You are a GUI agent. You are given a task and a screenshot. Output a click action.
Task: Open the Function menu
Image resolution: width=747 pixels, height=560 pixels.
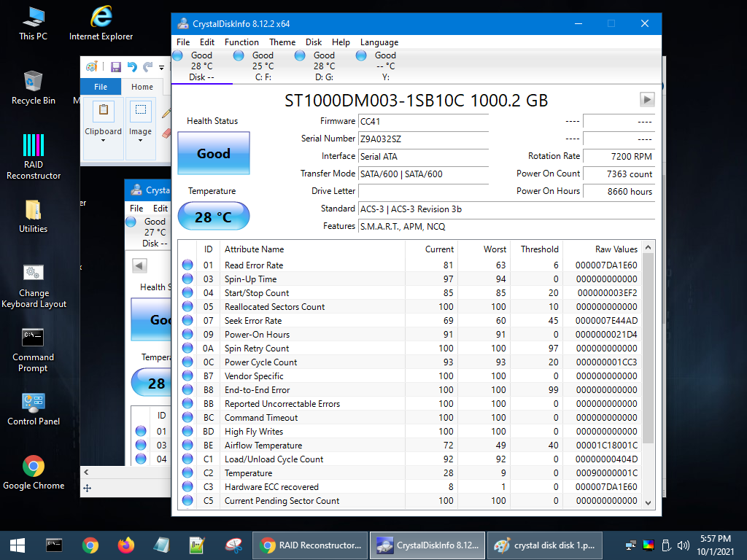click(x=241, y=42)
